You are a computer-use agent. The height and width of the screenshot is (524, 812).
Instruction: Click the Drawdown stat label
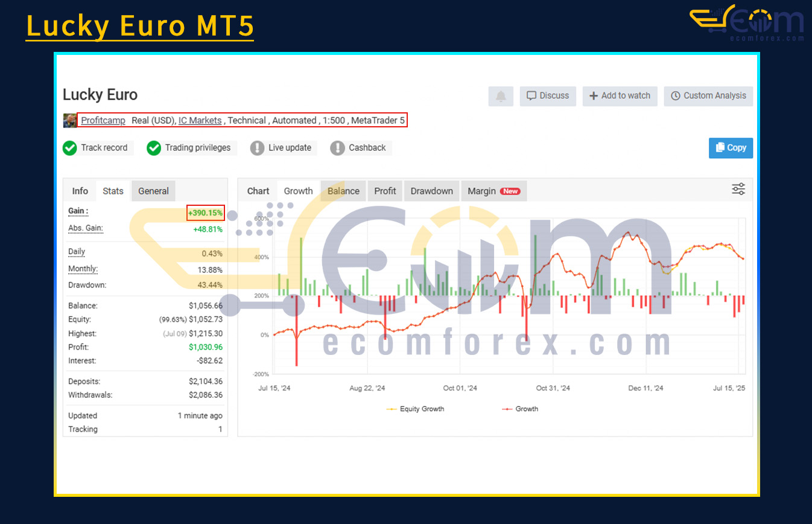(x=87, y=285)
